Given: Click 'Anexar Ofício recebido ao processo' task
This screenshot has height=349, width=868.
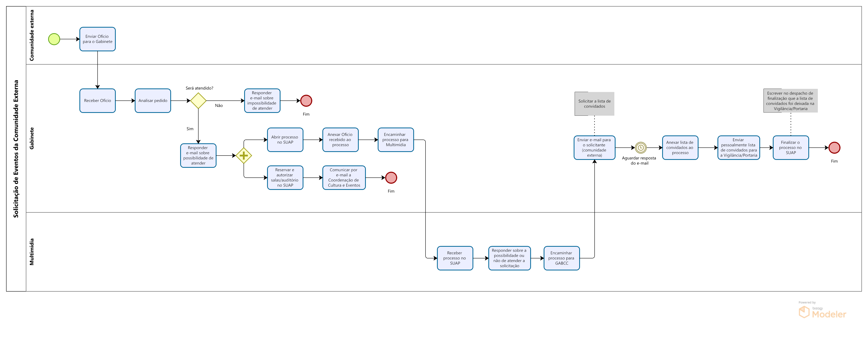Looking at the screenshot, I should pos(340,140).
